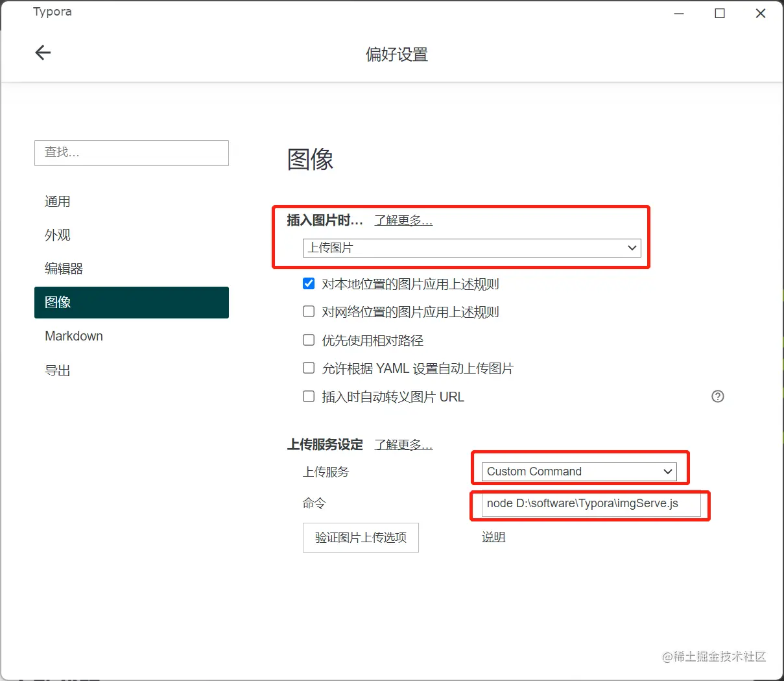Open the 说明 link
This screenshot has width=784, height=681.
(x=493, y=537)
